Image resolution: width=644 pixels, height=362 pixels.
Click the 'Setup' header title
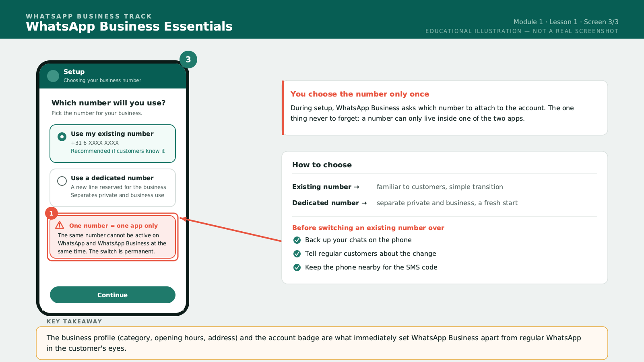point(74,72)
